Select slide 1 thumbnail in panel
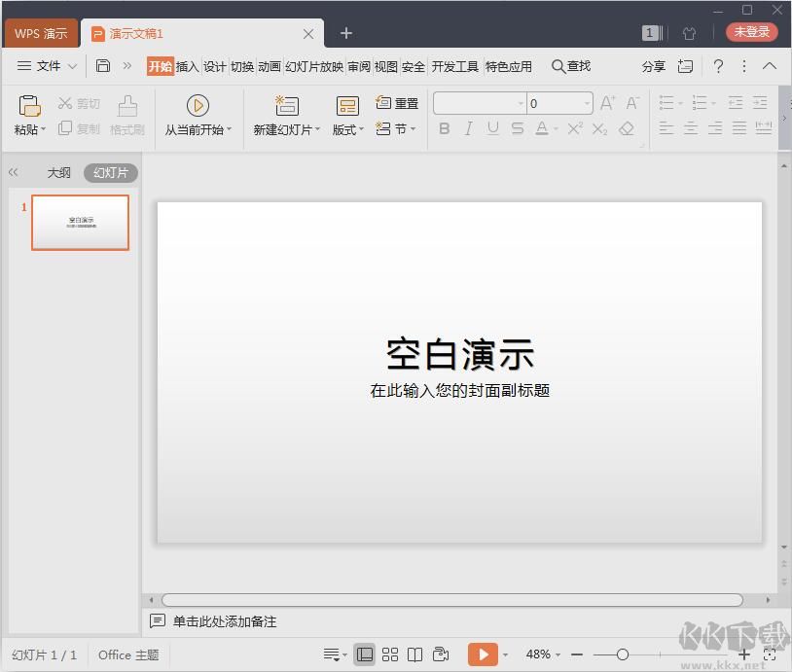This screenshot has width=792, height=672. pos(80,223)
